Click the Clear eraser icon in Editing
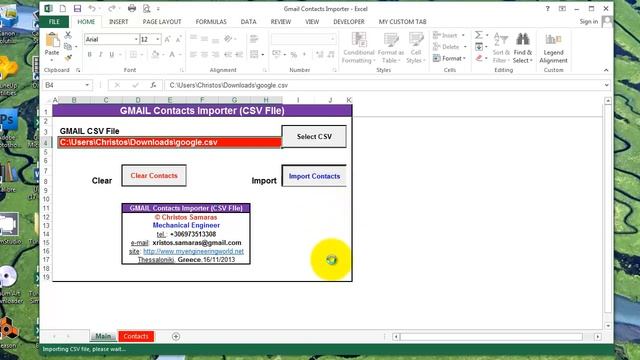 coord(479,58)
